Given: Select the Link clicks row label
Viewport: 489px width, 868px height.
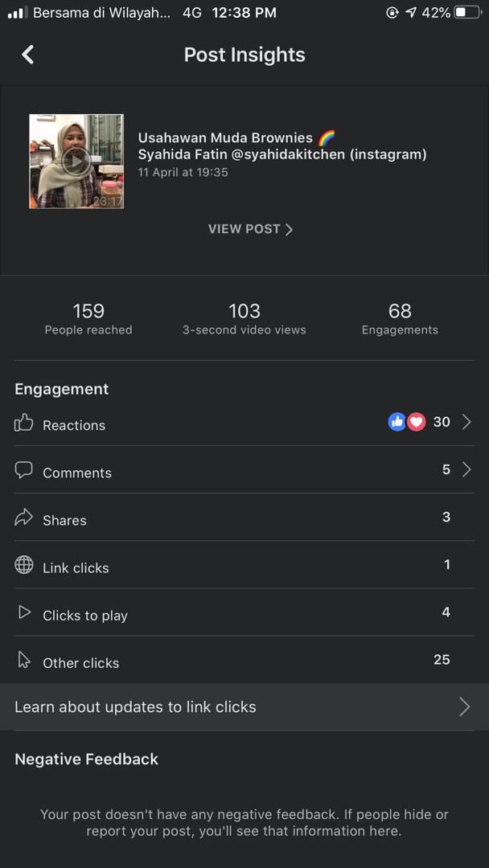Looking at the screenshot, I should click(76, 567).
